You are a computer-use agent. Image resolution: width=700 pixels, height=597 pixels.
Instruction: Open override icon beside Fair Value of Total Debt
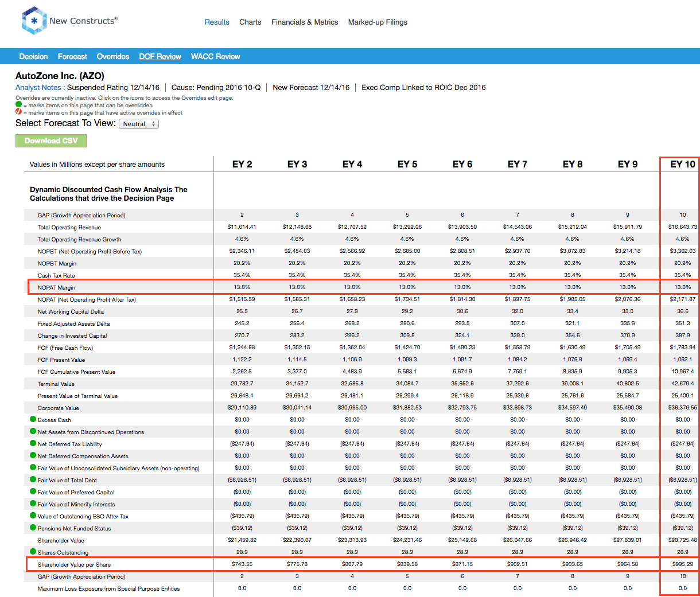[x=33, y=479]
